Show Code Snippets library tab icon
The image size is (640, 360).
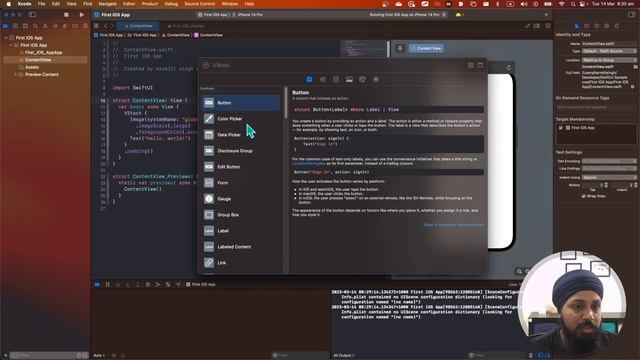(x=336, y=79)
